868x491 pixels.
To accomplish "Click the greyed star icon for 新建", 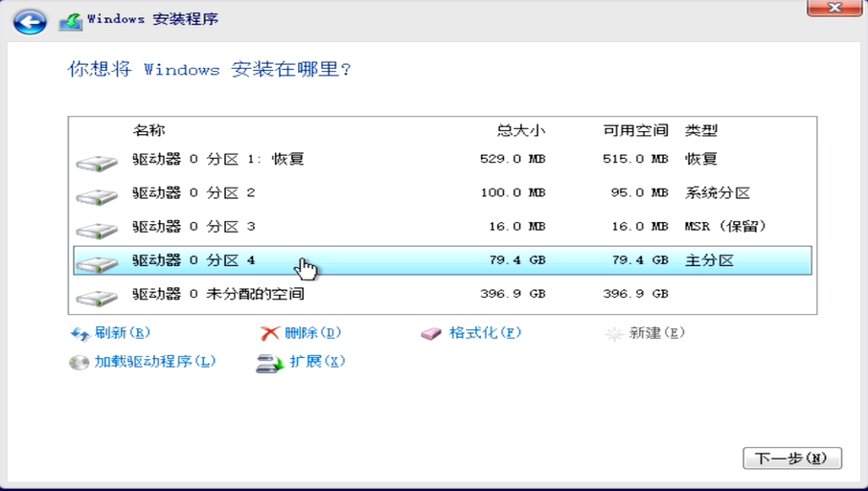I will 614,333.
